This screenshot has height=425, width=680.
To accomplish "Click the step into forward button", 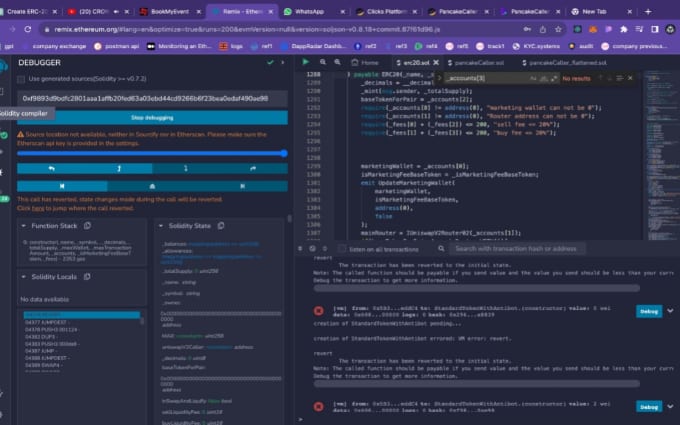I will pyautogui.click(x=186, y=168).
